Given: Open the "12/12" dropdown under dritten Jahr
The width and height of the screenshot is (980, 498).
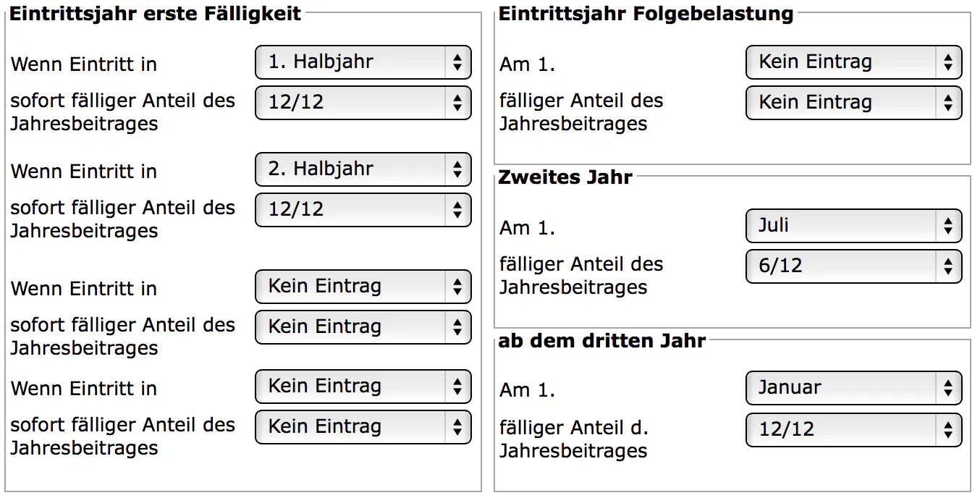Looking at the screenshot, I should tap(853, 430).
